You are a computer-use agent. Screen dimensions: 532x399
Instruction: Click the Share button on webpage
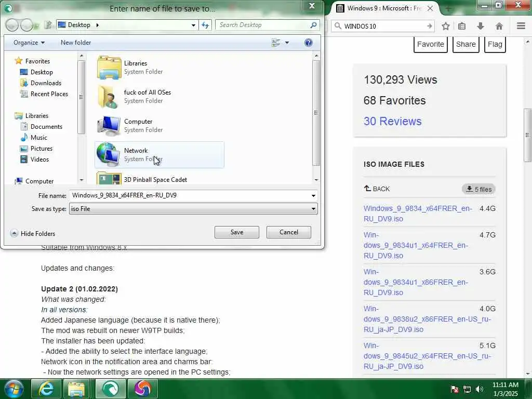pos(466,45)
